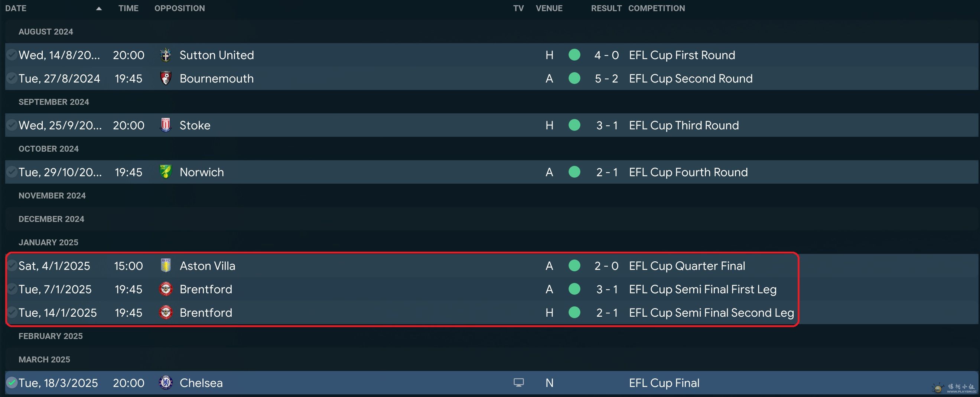The image size is (980, 397).
Task: Toggle the checkmark beside Sutton United fixture
Action: tap(12, 55)
